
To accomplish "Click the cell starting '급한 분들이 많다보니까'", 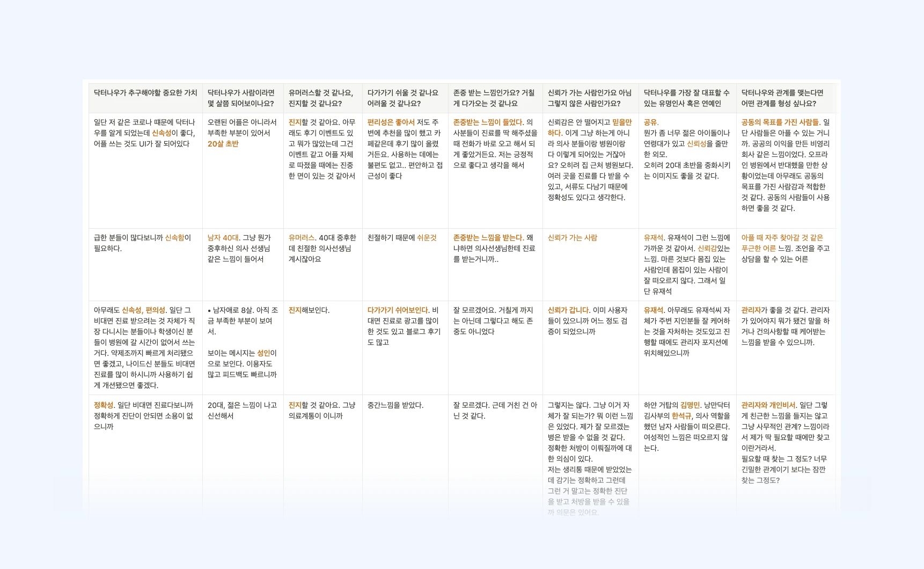I will point(145,265).
